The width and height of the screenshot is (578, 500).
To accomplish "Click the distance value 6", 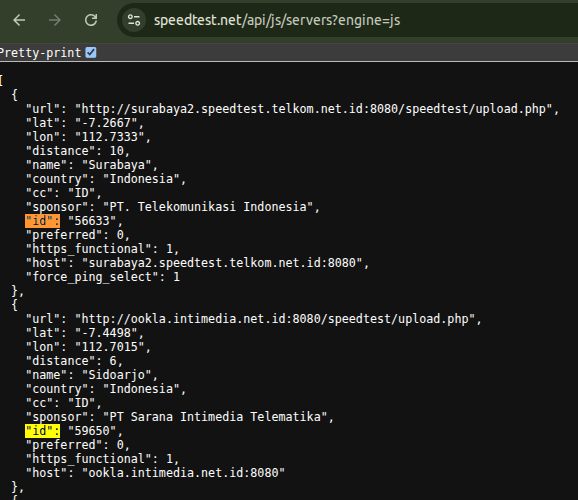I will click(x=113, y=361).
